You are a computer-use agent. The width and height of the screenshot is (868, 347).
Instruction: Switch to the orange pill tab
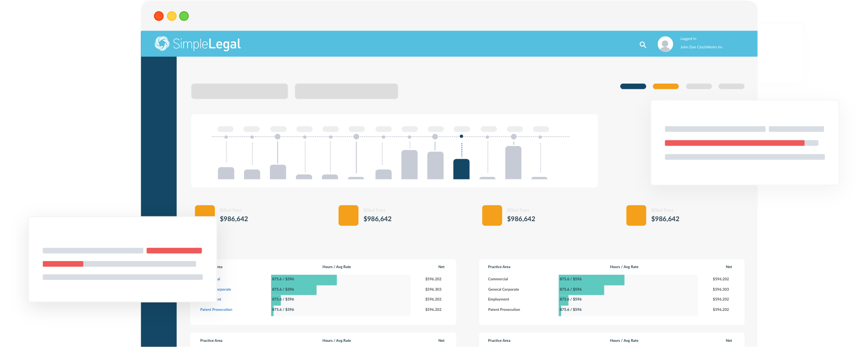pyautogui.click(x=665, y=86)
